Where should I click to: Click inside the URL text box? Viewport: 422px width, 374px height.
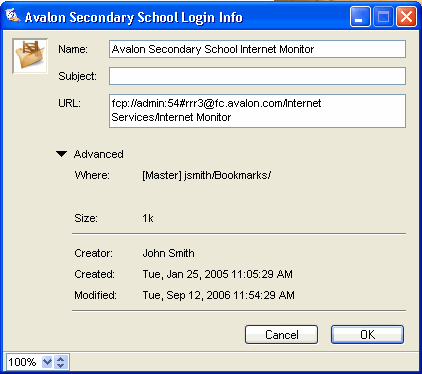257,111
